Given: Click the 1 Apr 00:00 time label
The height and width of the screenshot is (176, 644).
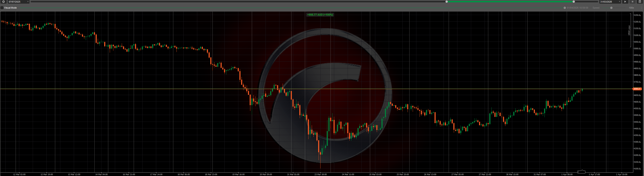Looking at the screenshot, I should [567, 175].
